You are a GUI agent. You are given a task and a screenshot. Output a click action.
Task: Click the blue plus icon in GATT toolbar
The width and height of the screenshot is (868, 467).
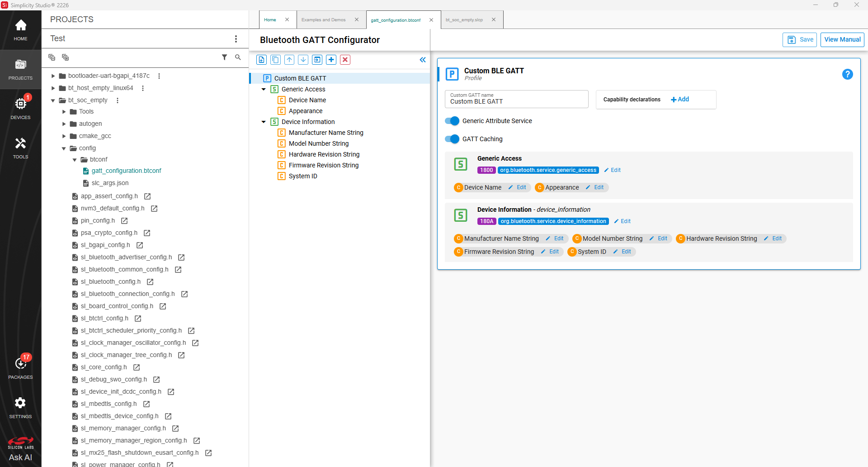click(331, 60)
